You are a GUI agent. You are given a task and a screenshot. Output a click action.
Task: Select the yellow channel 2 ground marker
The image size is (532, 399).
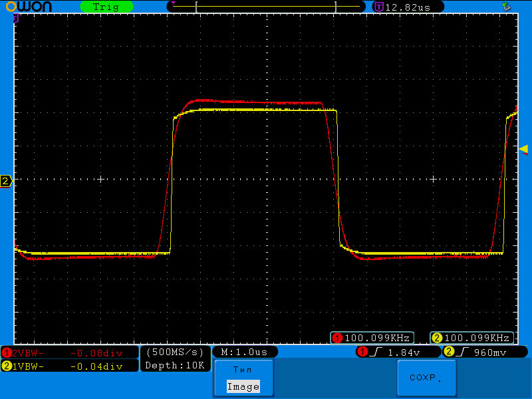pos(6,181)
